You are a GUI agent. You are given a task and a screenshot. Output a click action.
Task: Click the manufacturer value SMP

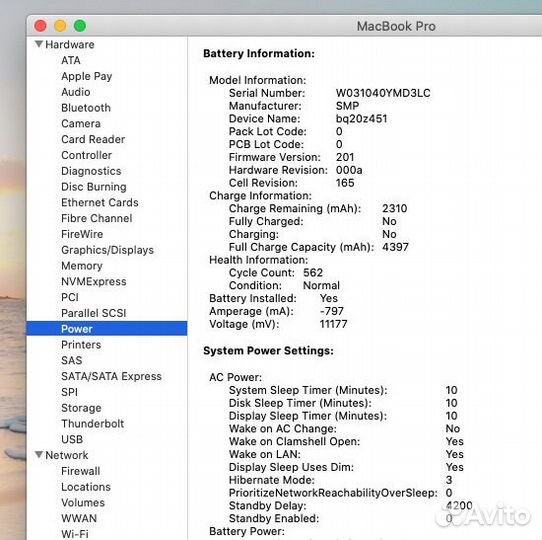pos(347,106)
